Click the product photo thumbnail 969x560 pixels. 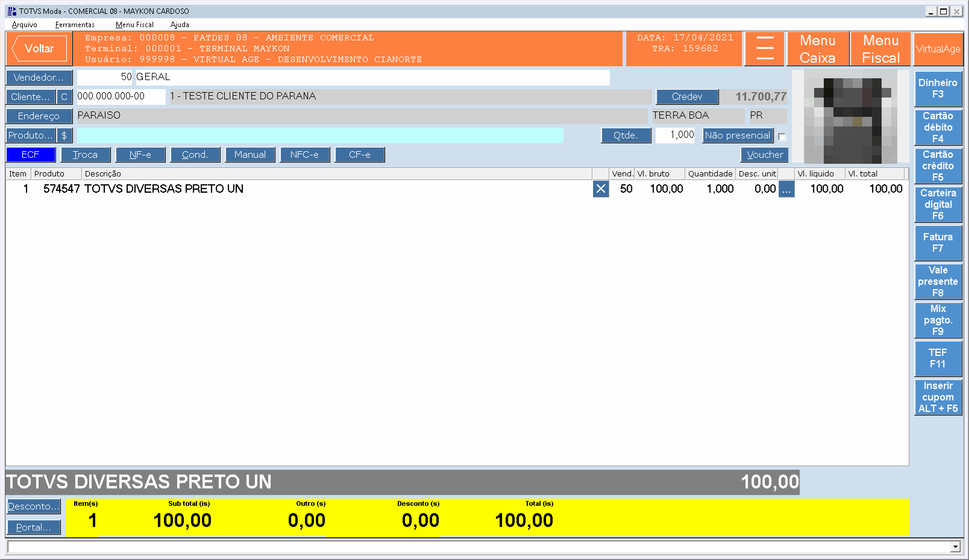coord(850,117)
